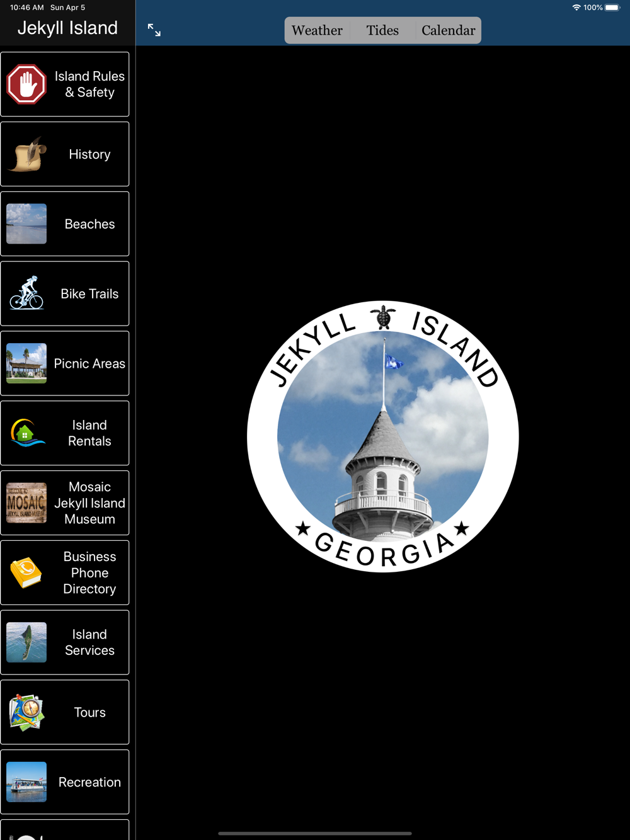Open the Bike Trails label

(x=89, y=294)
